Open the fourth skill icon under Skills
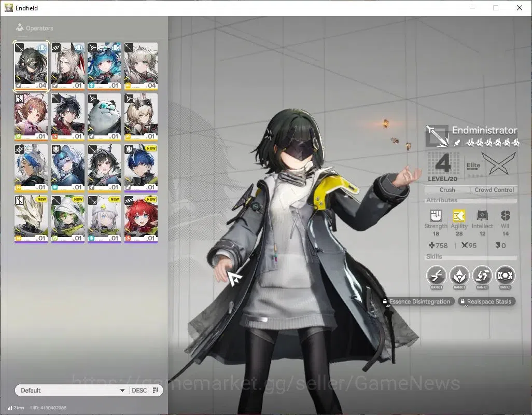Image resolution: width=532 pixels, height=415 pixels. click(505, 275)
